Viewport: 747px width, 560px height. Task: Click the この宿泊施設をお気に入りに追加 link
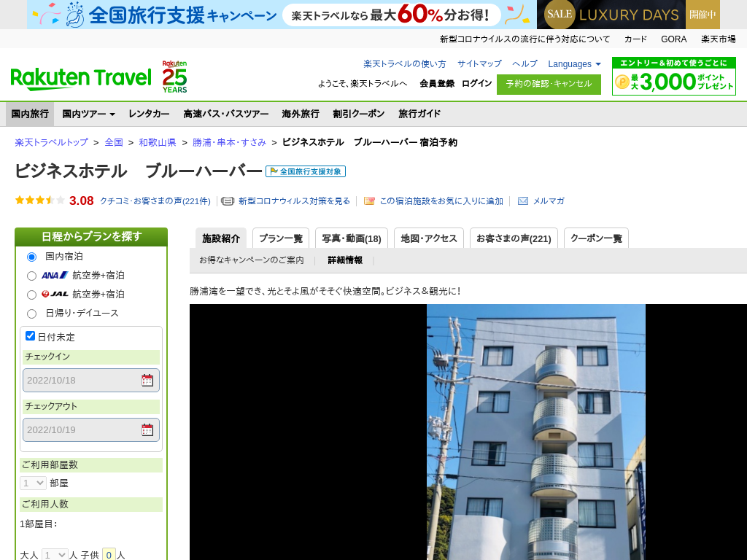tap(441, 201)
